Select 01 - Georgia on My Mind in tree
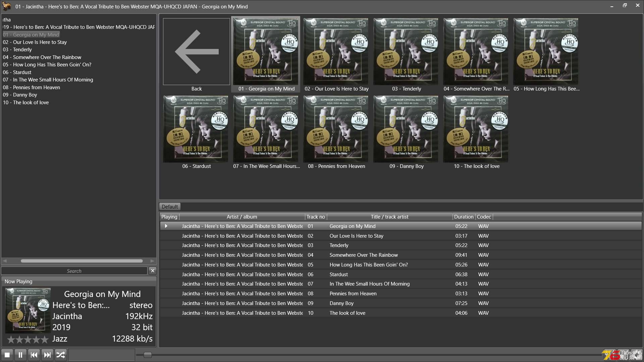 (31, 35)
